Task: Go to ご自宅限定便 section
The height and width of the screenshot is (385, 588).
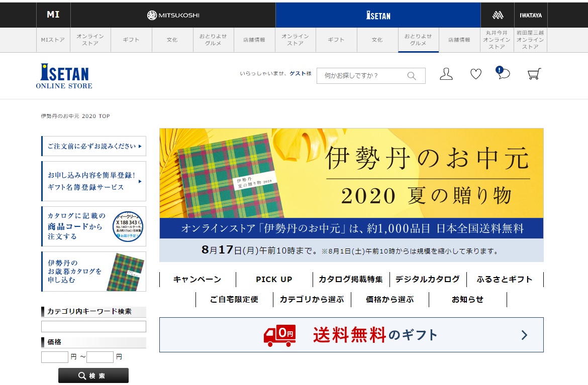Action: pos(234,300)
